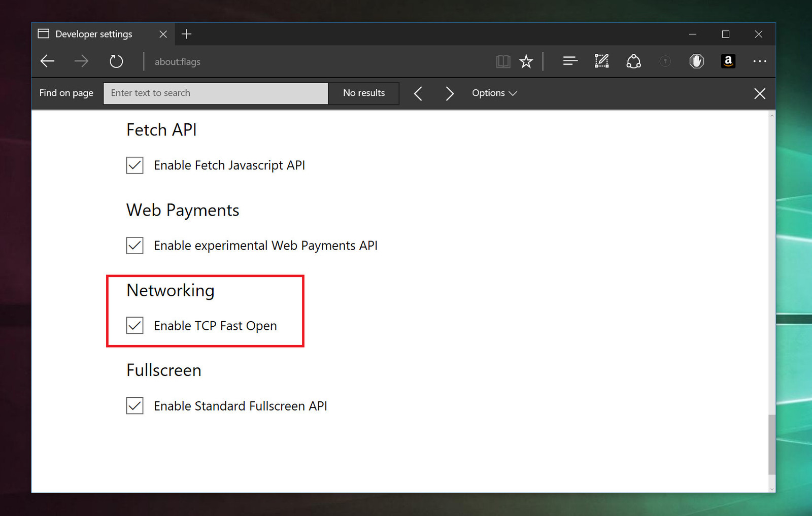The width and height of the screenshot is (812, 516).
Task: Open the AdBlock extension icon
Action: coord(696,61)
